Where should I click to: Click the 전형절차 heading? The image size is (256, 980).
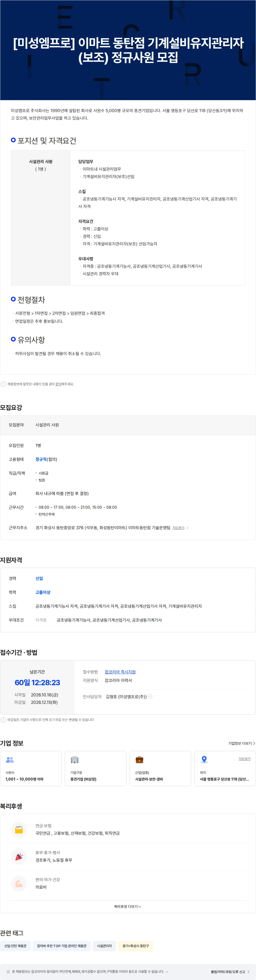coord(31,300)
